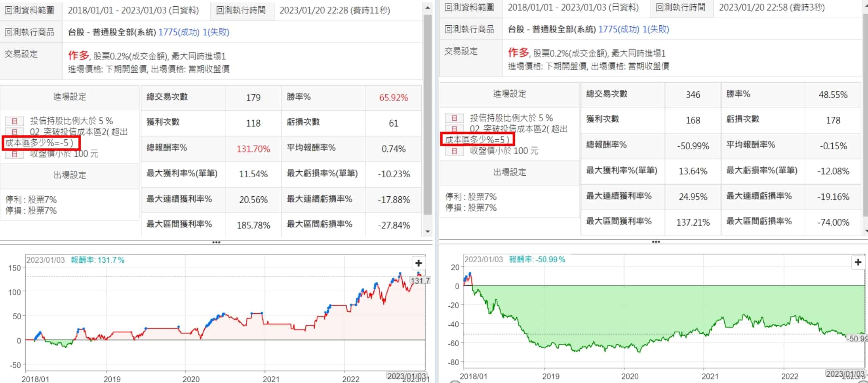The height and width of the screenshot is (383, 868).
Task: Click the plus button on the left return chart
Action: [x=418, y=263]
